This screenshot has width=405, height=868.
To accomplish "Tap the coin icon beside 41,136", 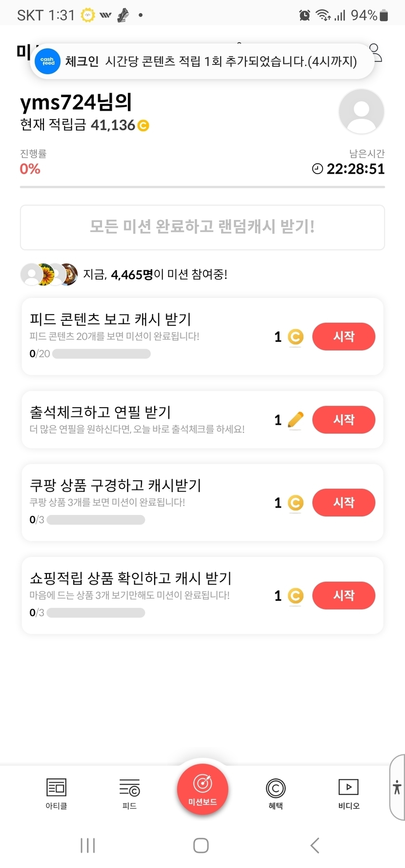I will (x=143, y=126).
